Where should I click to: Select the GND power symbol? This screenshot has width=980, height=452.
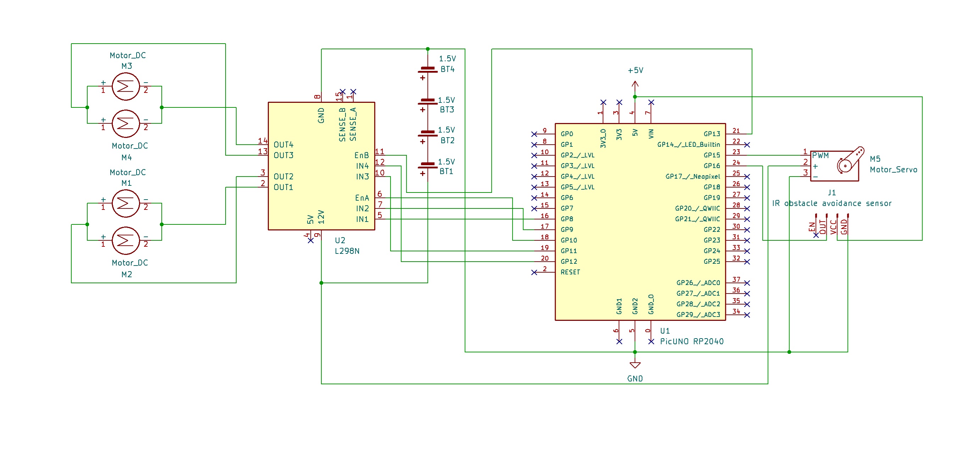[x=635, y=365]
